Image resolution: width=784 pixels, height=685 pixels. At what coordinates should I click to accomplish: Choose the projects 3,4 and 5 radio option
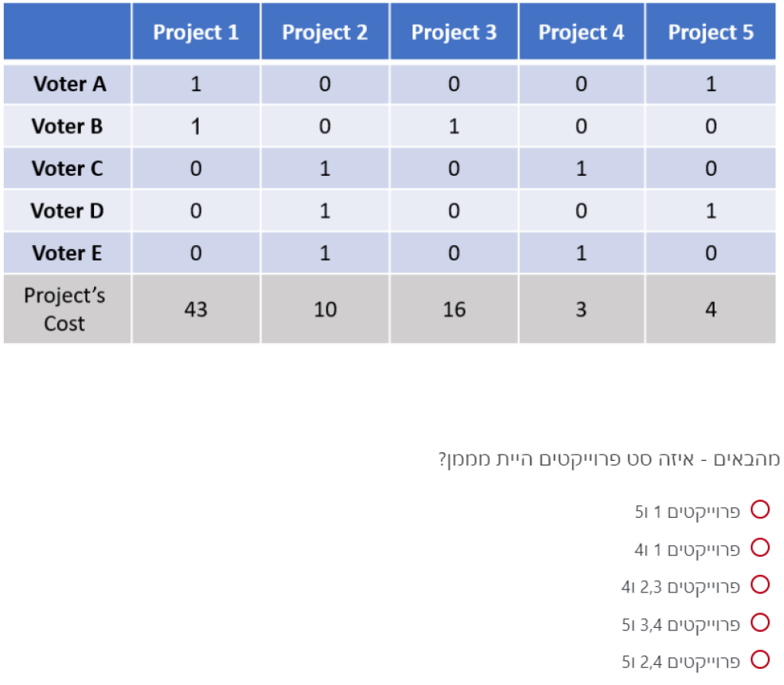coord(760,622)
